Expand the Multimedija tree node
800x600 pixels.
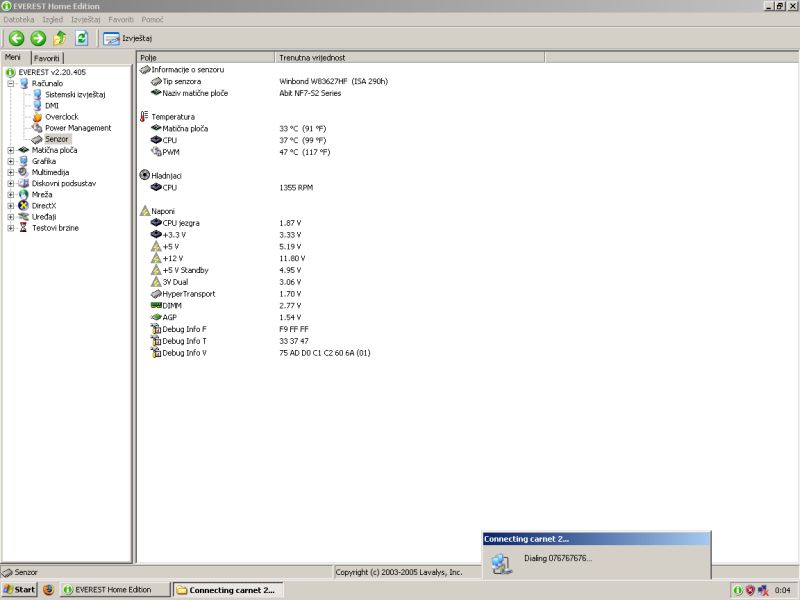point(10,172)
